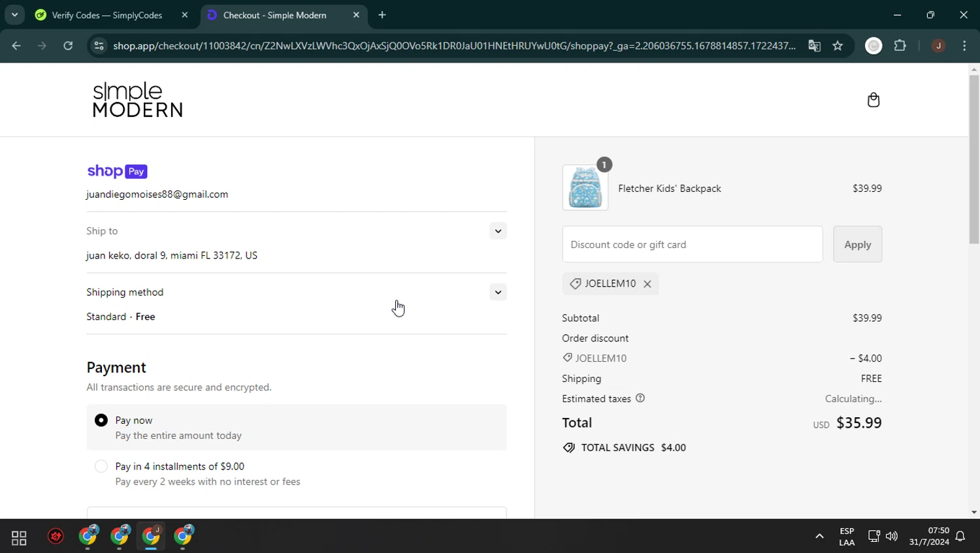Image resolution: width=980 pixels, height=553 pixels.
Task: Click the browser forward arrow
Action: pos(42,46)
